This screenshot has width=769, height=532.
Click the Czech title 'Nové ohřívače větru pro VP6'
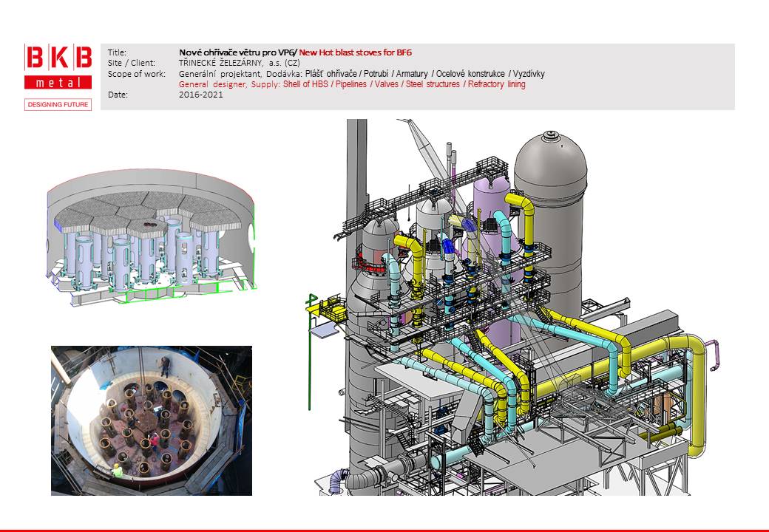click(x=237, y=52)
